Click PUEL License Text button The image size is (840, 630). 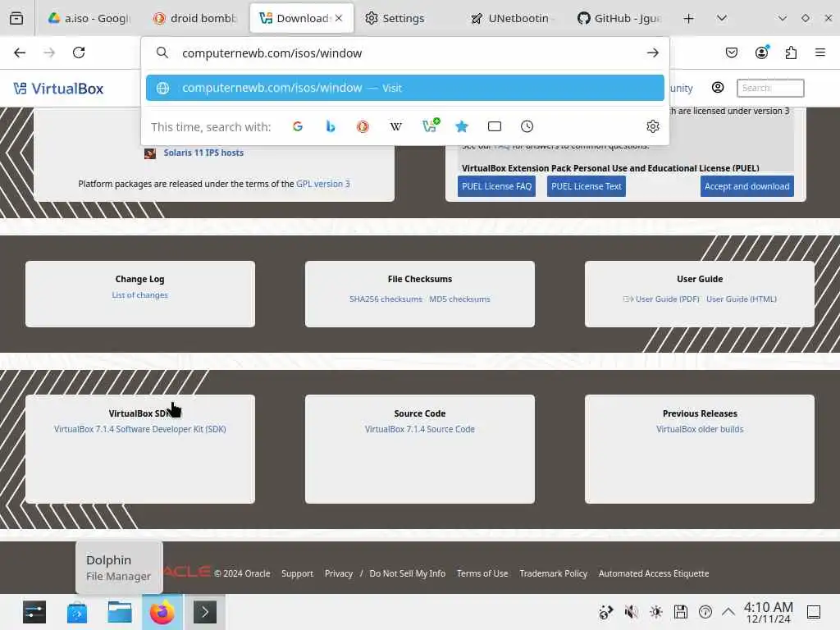click(x=586, y=186)
